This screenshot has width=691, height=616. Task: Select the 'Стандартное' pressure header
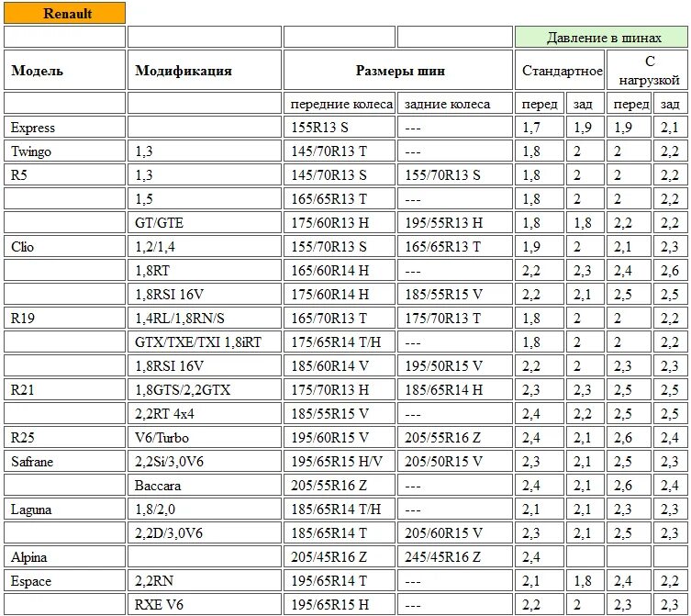click(560, 70)
